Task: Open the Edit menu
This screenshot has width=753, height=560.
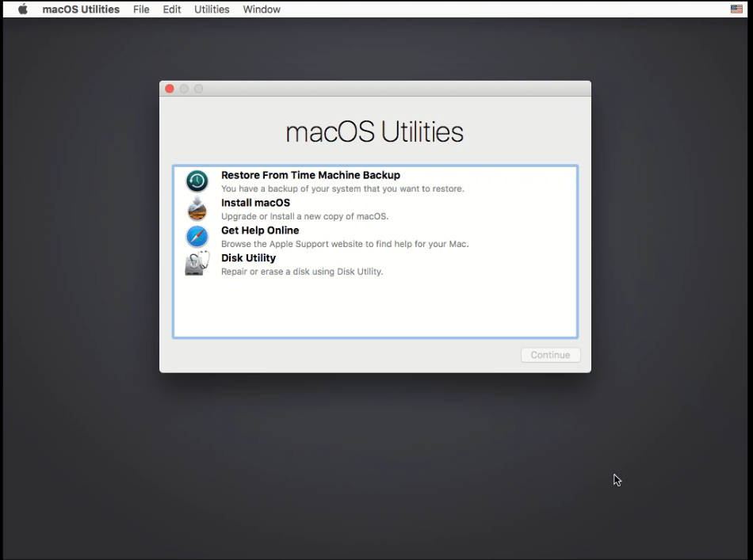Action: pyautogui.click(x=171, y=9)
